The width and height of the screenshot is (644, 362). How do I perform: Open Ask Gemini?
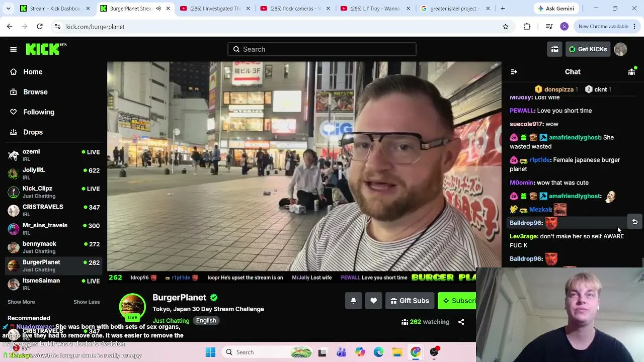(556, 9)
